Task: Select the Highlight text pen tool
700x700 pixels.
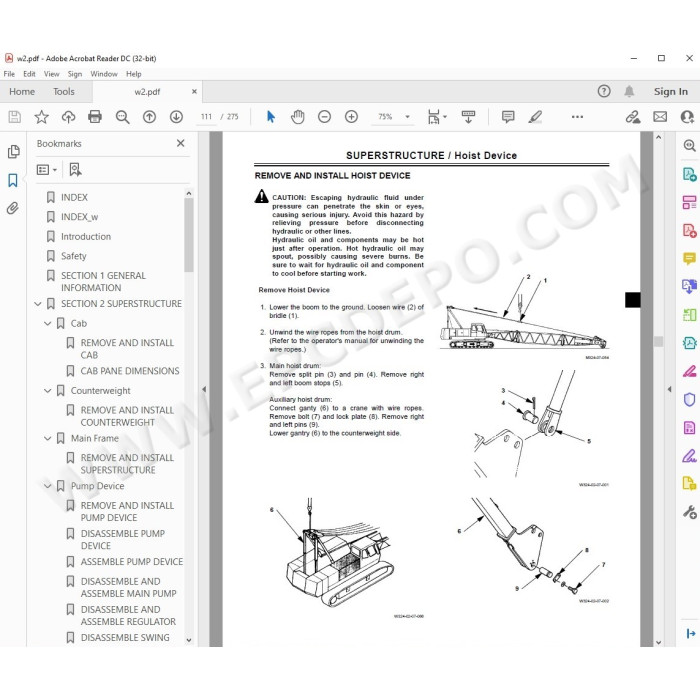Action: coord(535,117)
